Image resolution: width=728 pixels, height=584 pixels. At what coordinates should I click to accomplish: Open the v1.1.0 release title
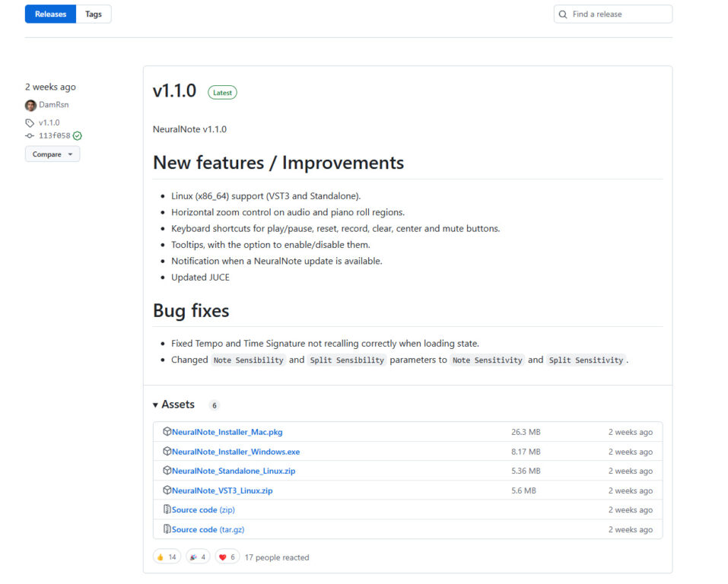coord(174,91)
